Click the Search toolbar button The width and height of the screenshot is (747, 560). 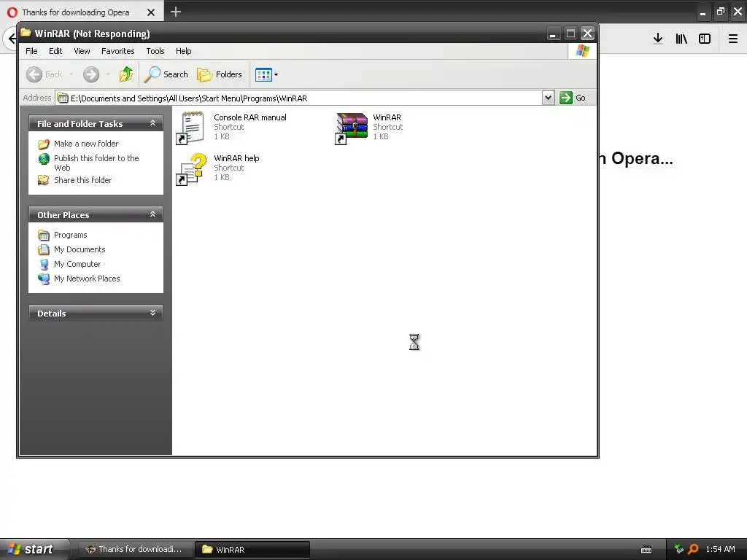(166, 74)
